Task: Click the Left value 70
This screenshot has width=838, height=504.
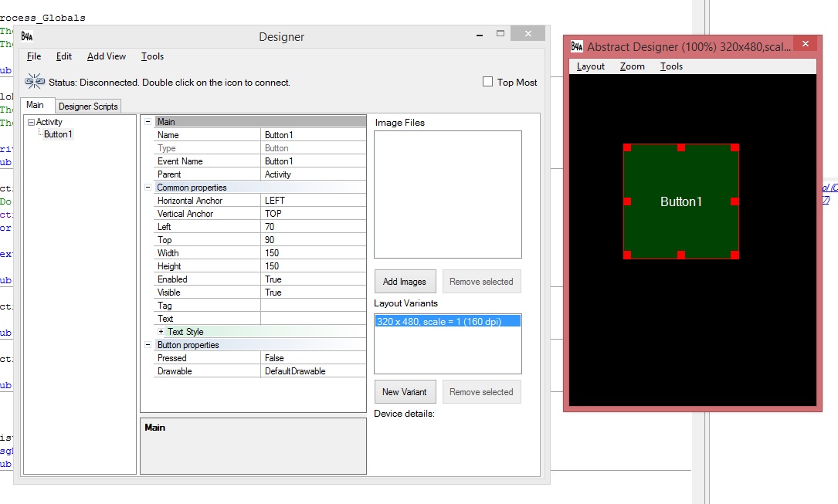Action: pyautogui.click(x=313, y=227)
